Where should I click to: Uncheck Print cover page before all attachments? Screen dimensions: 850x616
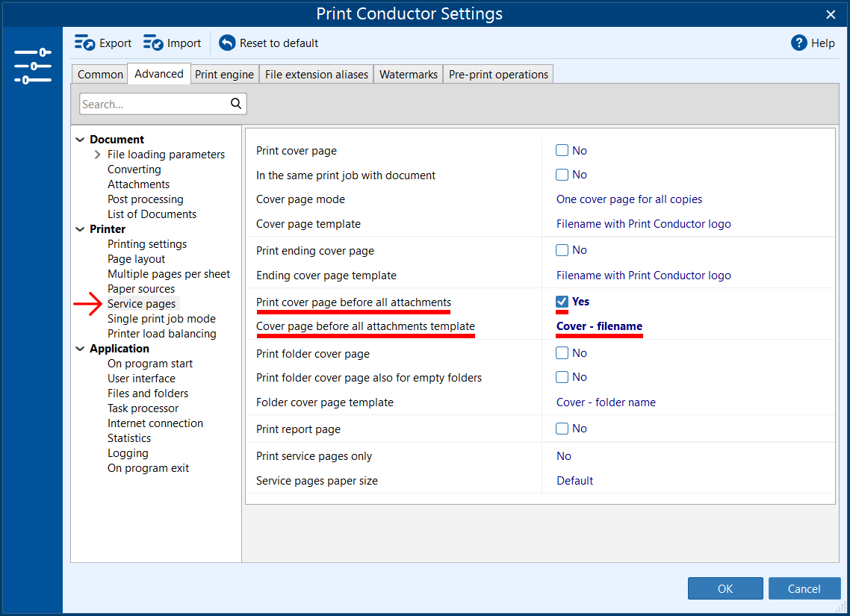click(x=562, y=302)
